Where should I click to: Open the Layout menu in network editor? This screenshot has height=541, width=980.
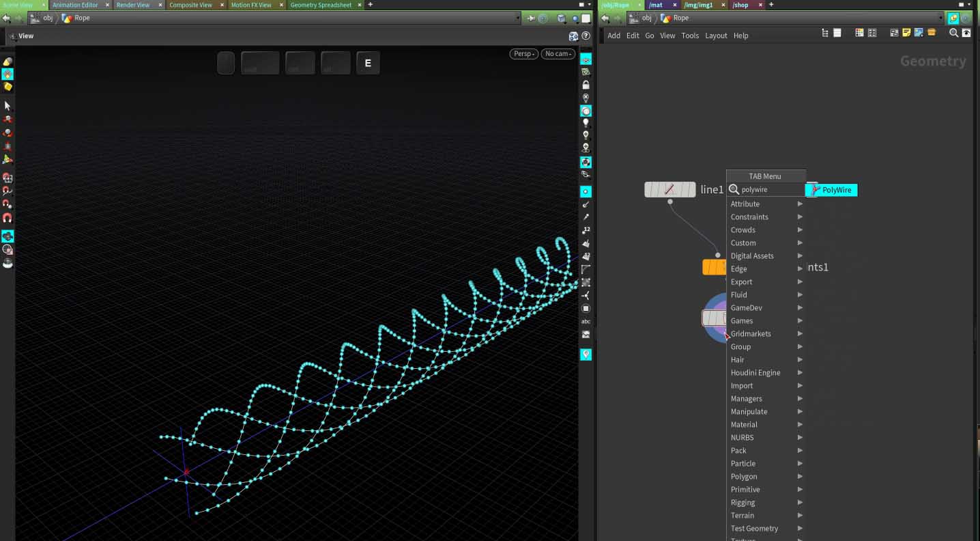click(x=716, y=36)
